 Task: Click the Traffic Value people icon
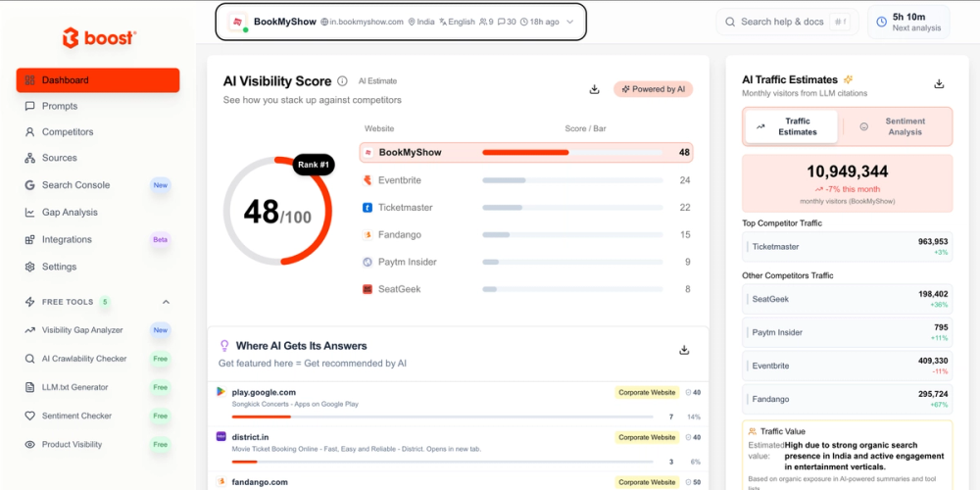tap(752, 431)
